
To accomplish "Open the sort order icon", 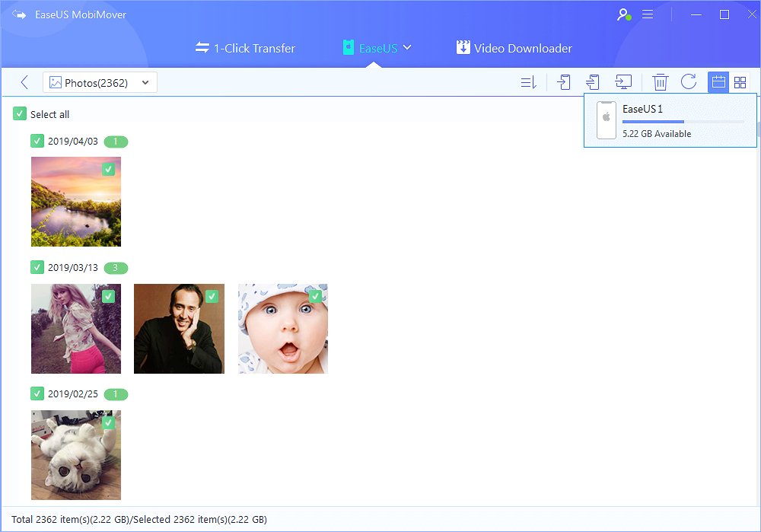I will point(529,82).
